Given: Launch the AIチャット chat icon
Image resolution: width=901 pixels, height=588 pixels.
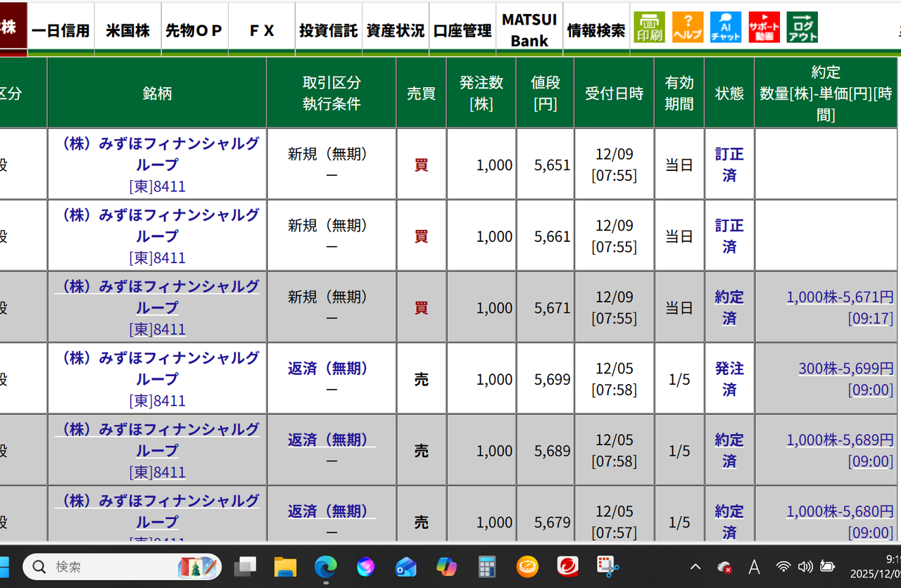Looking at the screenshot, I should 726,27.
